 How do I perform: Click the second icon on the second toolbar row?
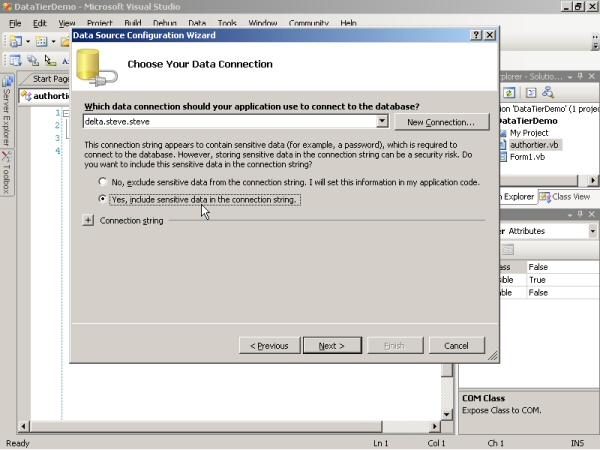pyautogui.click(x=33, y=60)
